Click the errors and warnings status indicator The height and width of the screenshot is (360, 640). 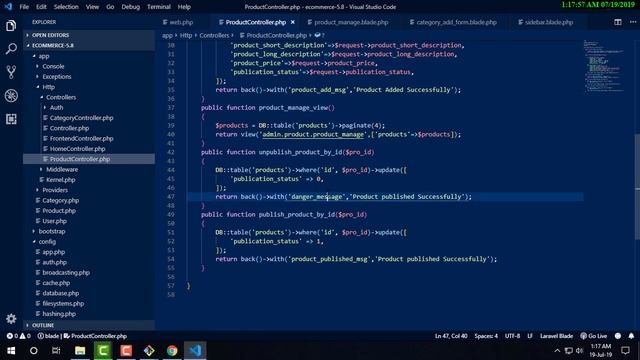tap(18, 336)
